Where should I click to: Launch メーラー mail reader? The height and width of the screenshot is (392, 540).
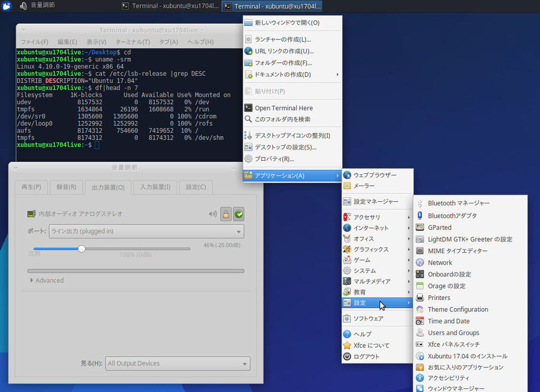[x=377, y=186]
